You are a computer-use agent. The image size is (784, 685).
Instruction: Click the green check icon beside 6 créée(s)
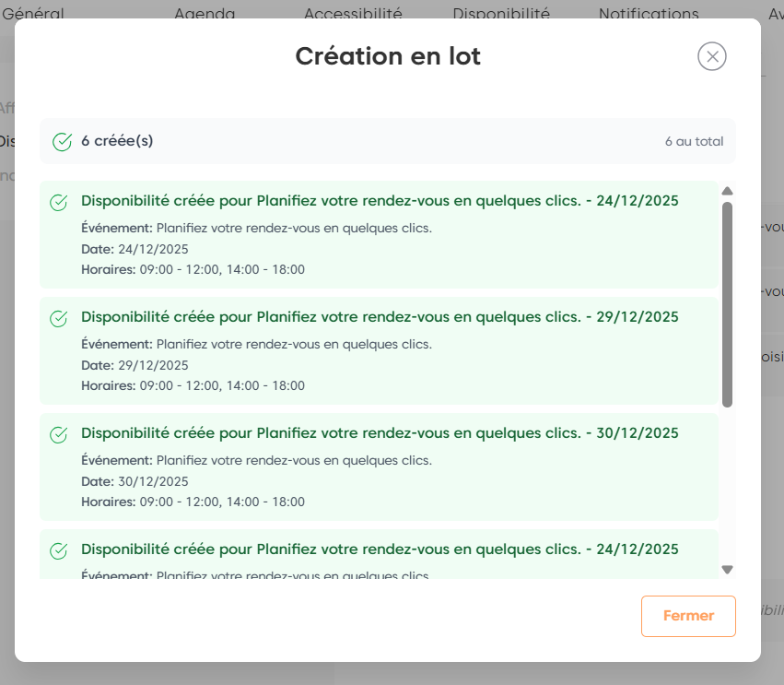(x=62, y=142)
